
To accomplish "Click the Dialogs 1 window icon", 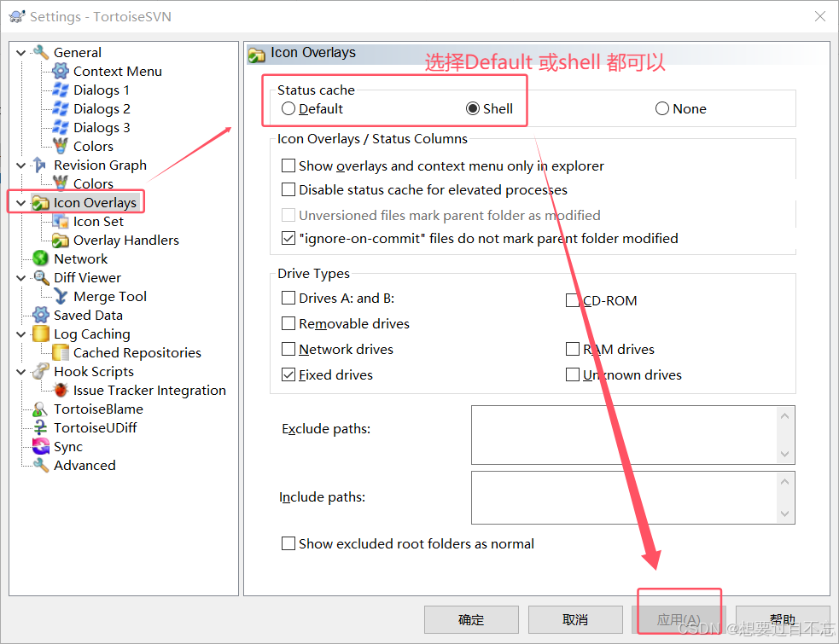I will [x=61, y=90].
